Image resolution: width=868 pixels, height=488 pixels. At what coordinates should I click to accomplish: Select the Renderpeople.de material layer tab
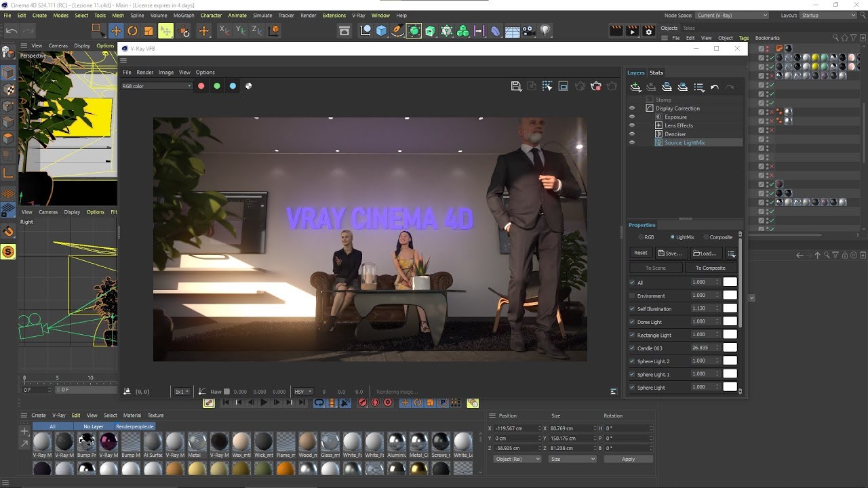(135, 426)
